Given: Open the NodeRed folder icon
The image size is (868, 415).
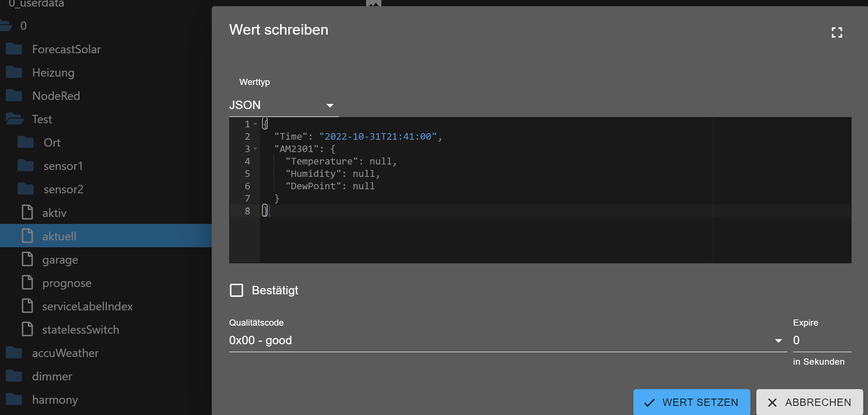Looking at the screenshot, I should pos(14,96).
